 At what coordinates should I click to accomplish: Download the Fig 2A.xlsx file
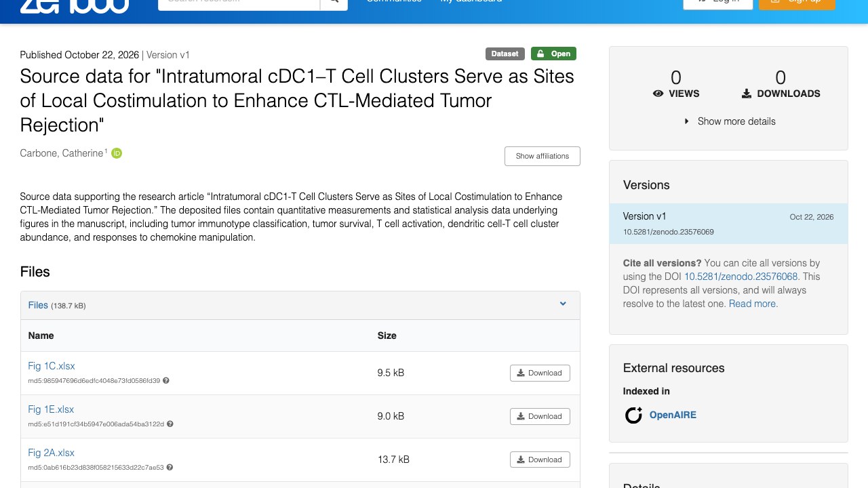tap(540, 460)
